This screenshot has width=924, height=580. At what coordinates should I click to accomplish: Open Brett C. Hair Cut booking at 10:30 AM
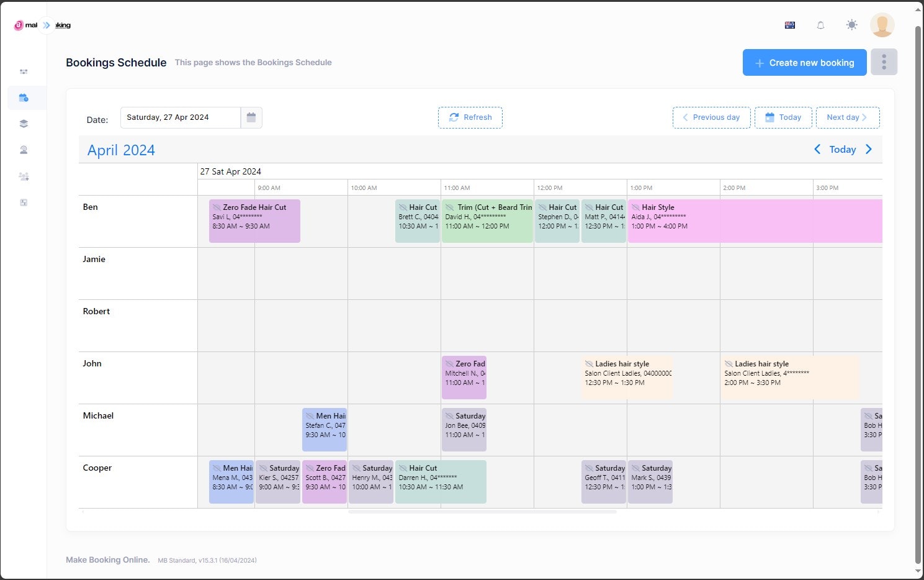click(x=417, y=221)
